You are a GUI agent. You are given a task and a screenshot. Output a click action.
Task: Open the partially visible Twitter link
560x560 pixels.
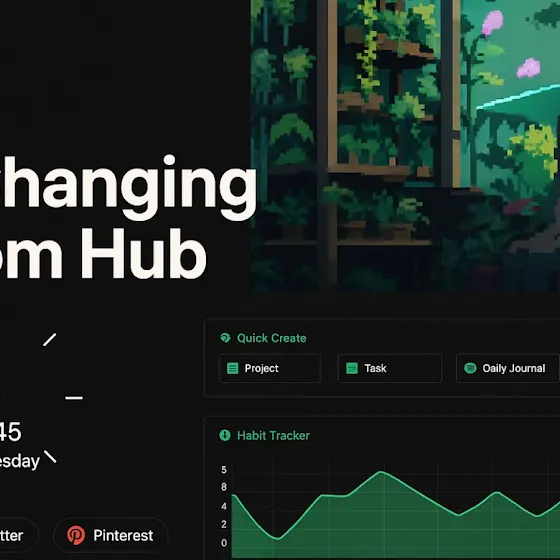[x=16, y=535]
